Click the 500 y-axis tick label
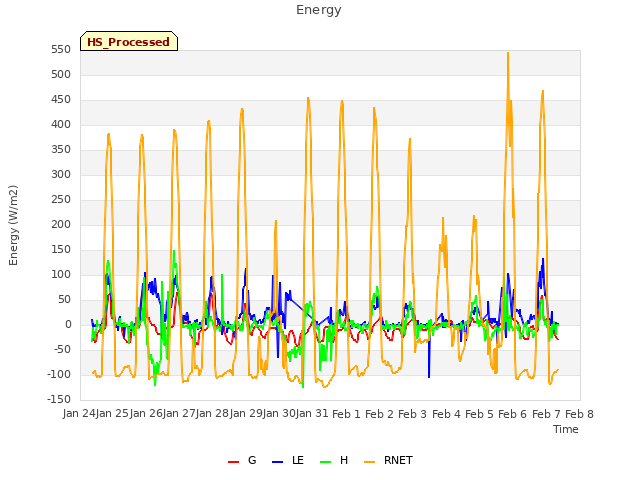Screen dimensions: 640x480 coord(61,74)
